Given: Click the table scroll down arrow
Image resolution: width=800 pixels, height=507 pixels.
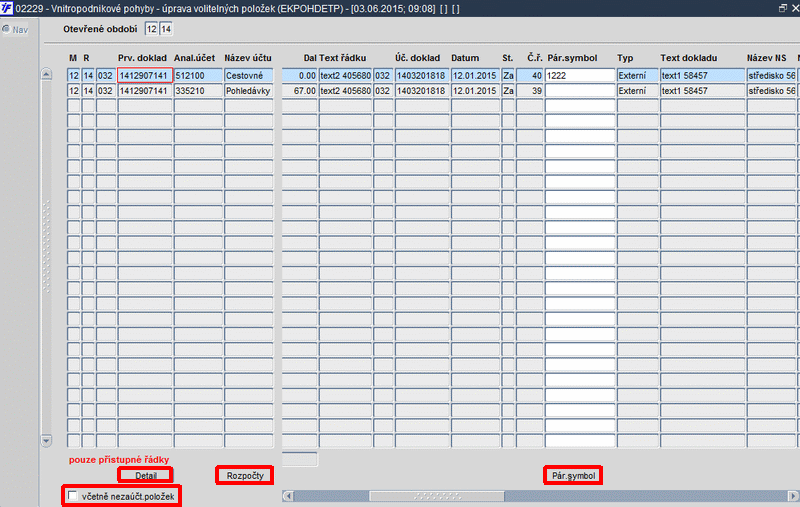Looking at the screenshot, I should (46, 441).
